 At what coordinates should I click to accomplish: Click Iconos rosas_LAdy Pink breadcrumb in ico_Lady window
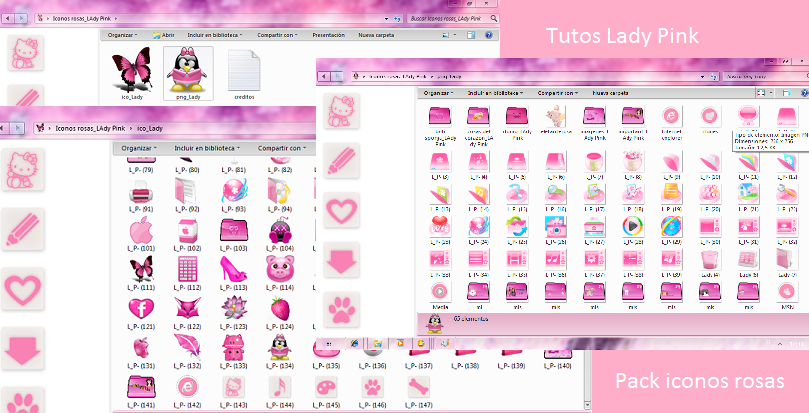pos(90,128)
